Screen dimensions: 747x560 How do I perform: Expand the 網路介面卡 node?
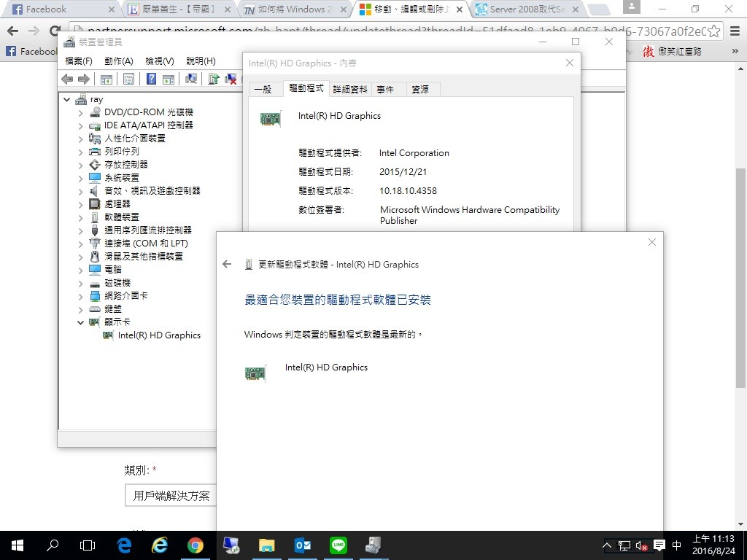click(80, 296)
